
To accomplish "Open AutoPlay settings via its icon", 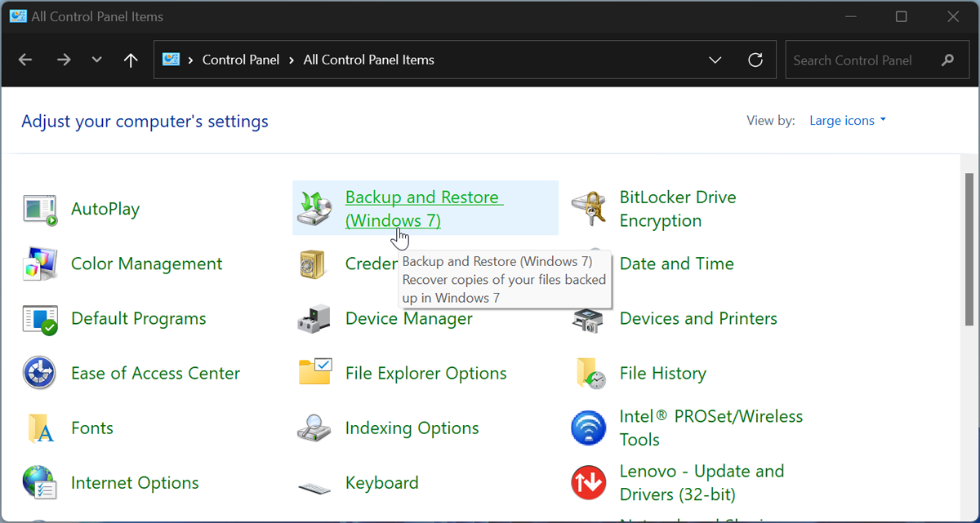I will point(39,209).
